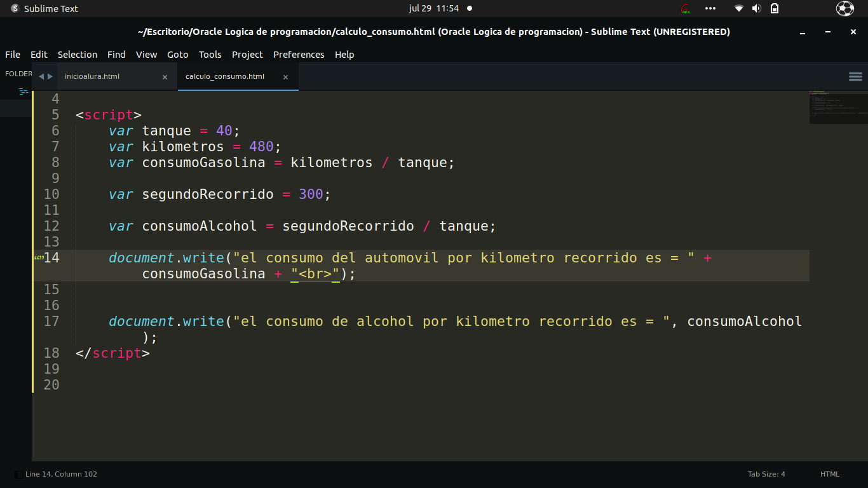Click the soccer ball icon in top bar
The width and height of the screenshot is (868, 488).
[x=845, y=9]
